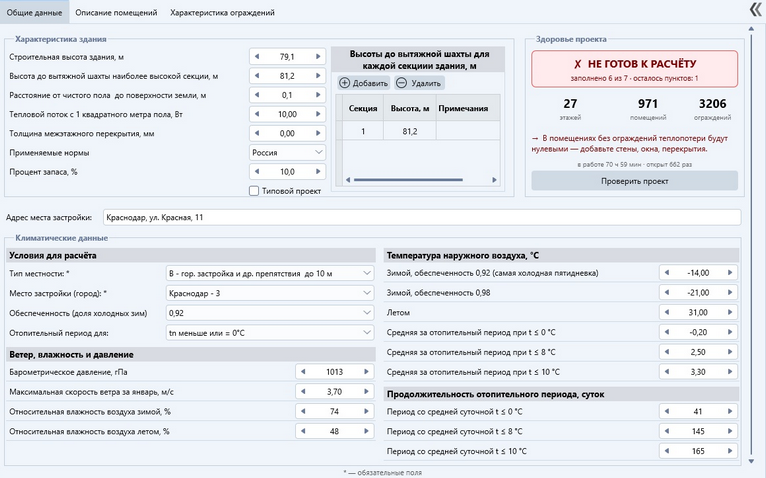This screenshot has height=478, width=766.
Task: Click main vertical scrollbar track
Action: 751,244
